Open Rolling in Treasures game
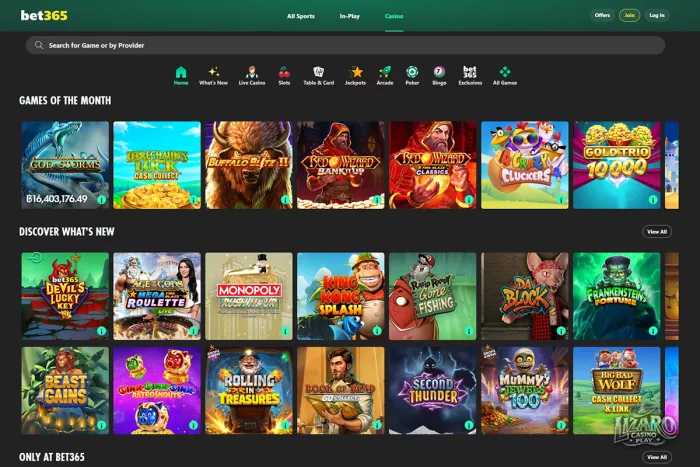The height and width of the screenshot is (467, 700). pyautogui.click(x=249, y=390)
